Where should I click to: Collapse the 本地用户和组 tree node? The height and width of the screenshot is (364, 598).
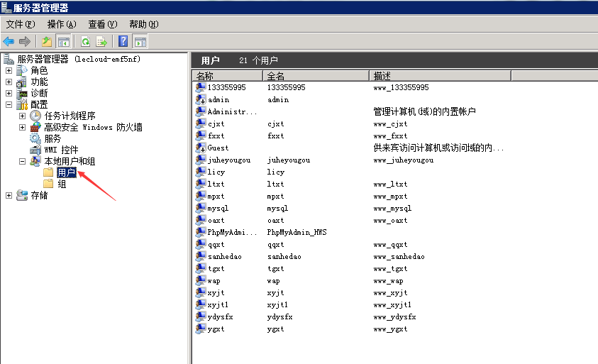click(22, 161)
